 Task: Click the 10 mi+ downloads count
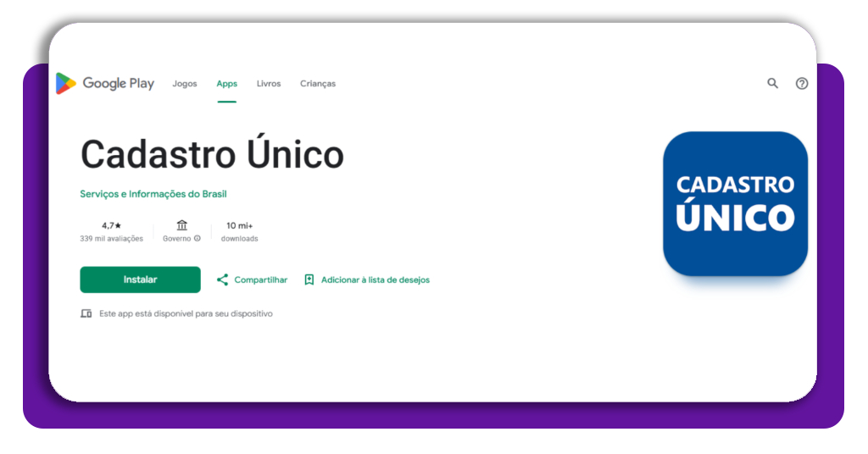pyautogui.click(x=239, y=225)
